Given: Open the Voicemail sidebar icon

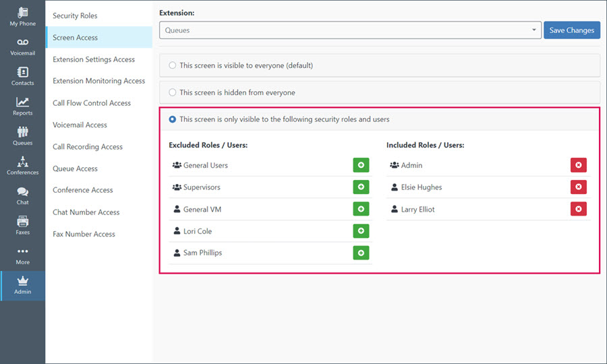Looking at the screenshot, I should click(22, 47).
